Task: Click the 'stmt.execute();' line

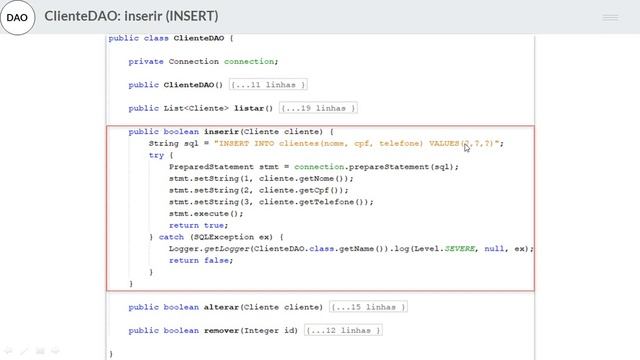Action: [206, 214]
